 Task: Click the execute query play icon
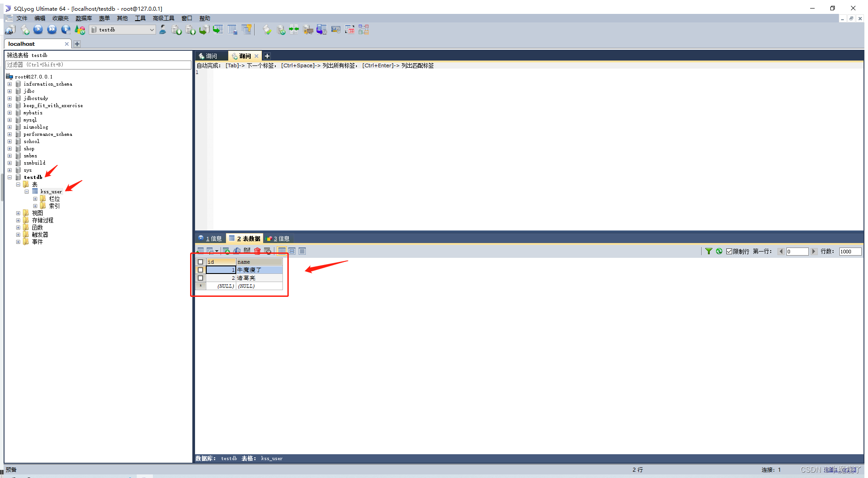tap(38, 30)
